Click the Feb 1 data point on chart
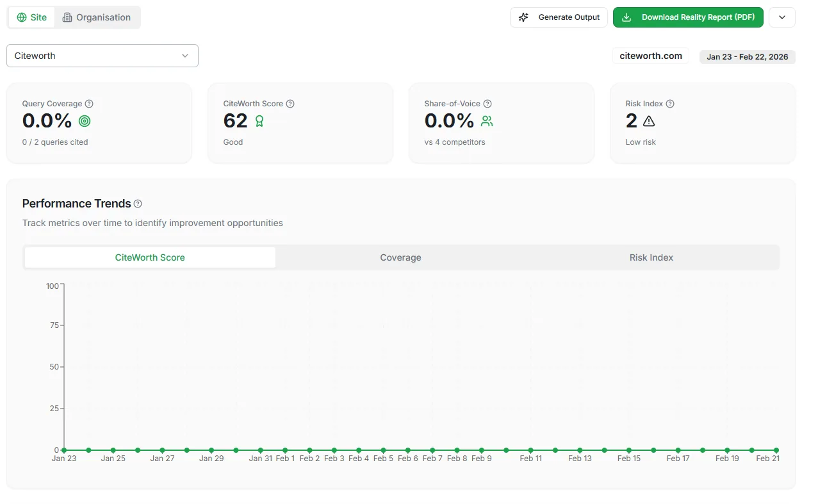Screen dimensions: 818x504 pos(285,450)
